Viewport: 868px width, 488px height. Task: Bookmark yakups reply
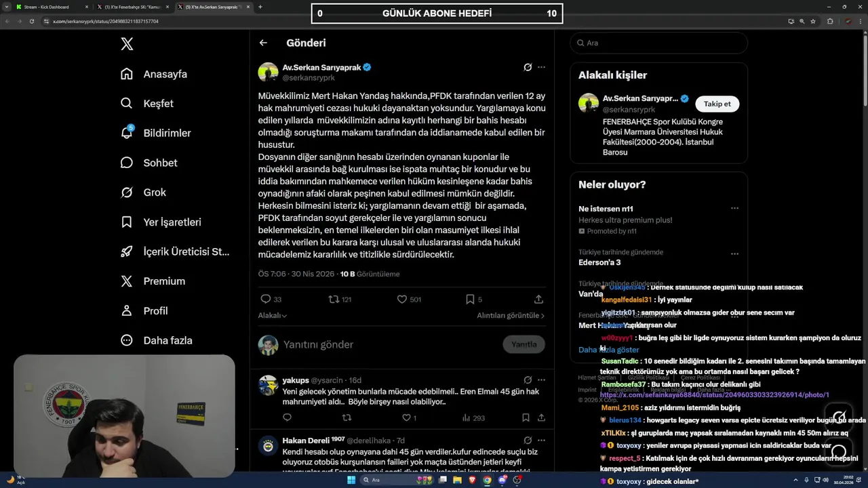coord(526,418)
